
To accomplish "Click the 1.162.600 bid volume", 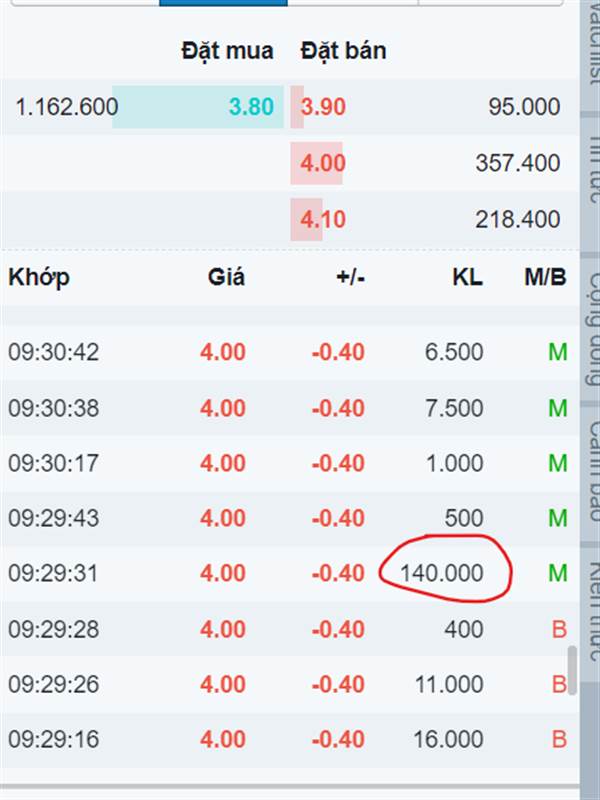I will click(x=67, y=107).
